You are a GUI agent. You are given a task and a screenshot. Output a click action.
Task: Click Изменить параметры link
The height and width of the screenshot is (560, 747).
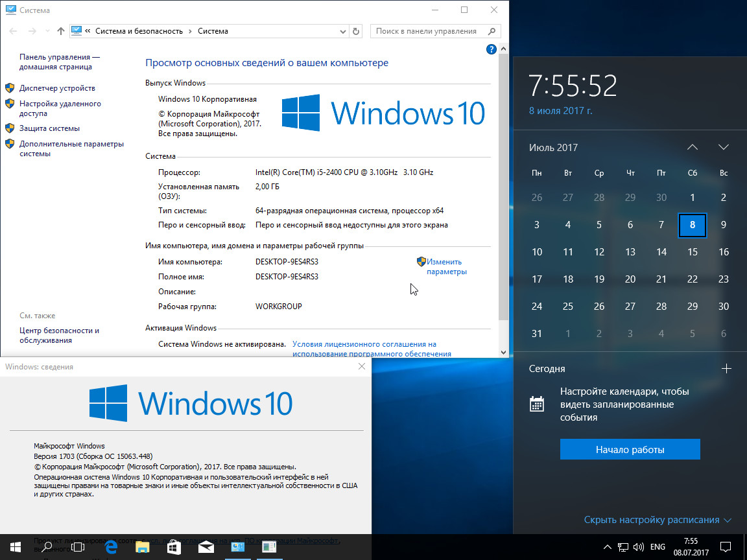coord(445,266)
